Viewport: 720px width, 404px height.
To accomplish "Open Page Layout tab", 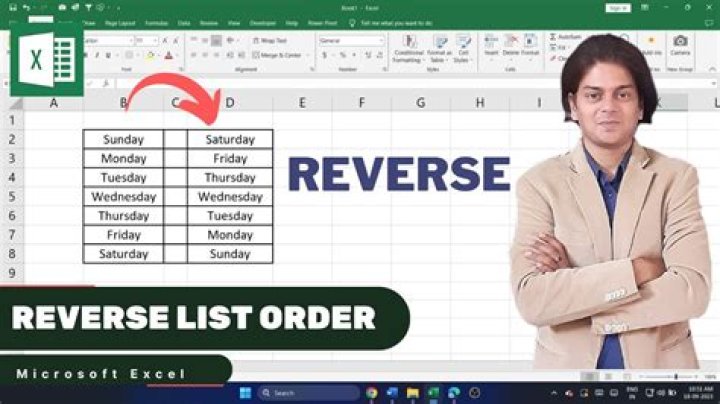I will point(120,23).
